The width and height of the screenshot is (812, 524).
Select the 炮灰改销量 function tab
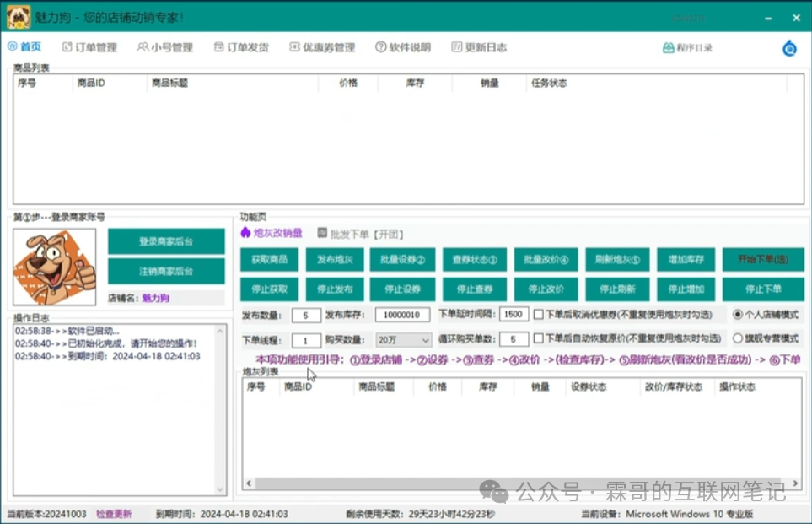(272, 233)
